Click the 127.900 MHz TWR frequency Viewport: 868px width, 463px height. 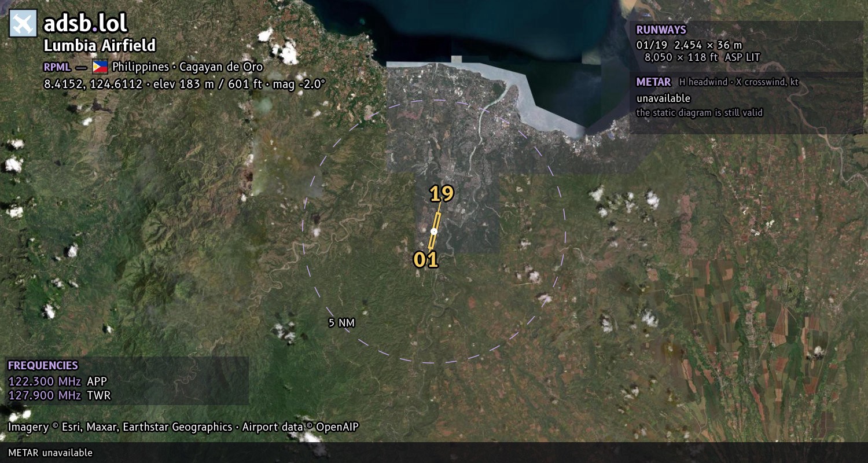[59, 396]
